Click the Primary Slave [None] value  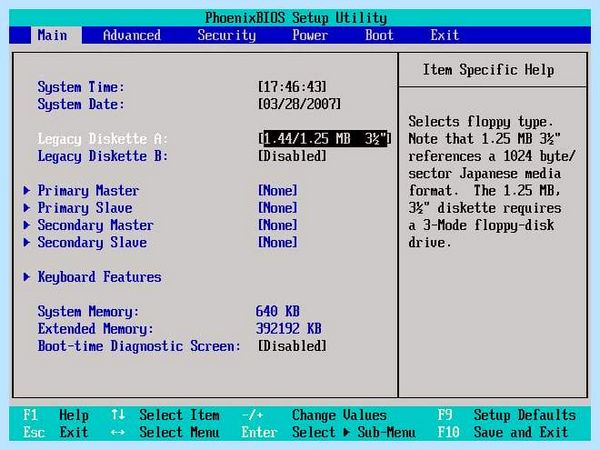click(278, 207)
